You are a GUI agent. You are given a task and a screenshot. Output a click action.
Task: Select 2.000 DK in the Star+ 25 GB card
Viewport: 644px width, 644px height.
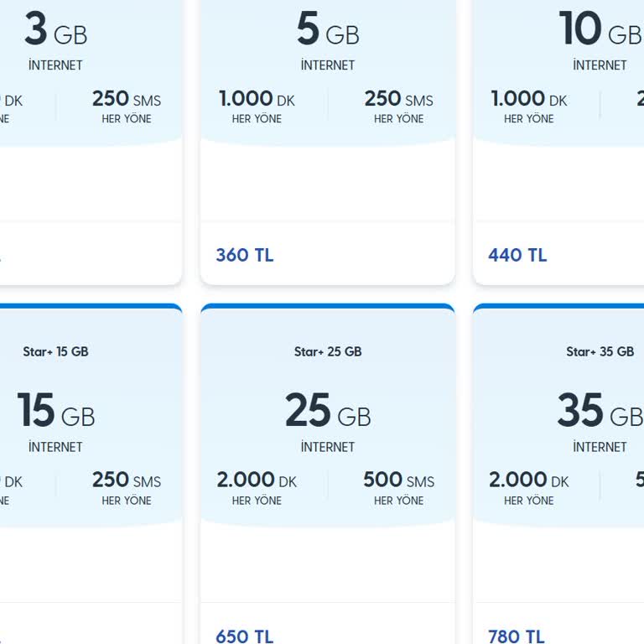tap(257, 480)
